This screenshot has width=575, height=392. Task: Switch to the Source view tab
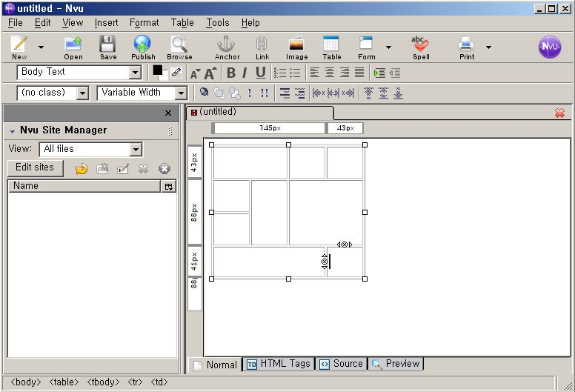point(342,364)
